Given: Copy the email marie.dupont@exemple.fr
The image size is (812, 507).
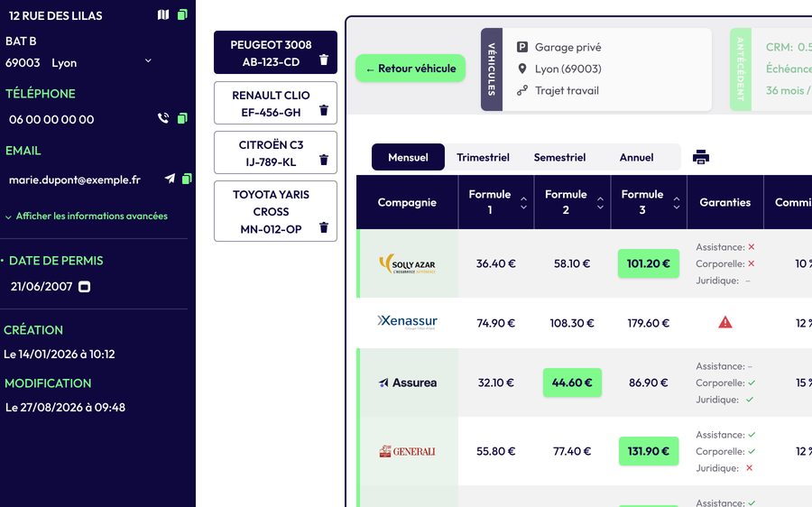Looking at the screenshot, I should 187,179.
